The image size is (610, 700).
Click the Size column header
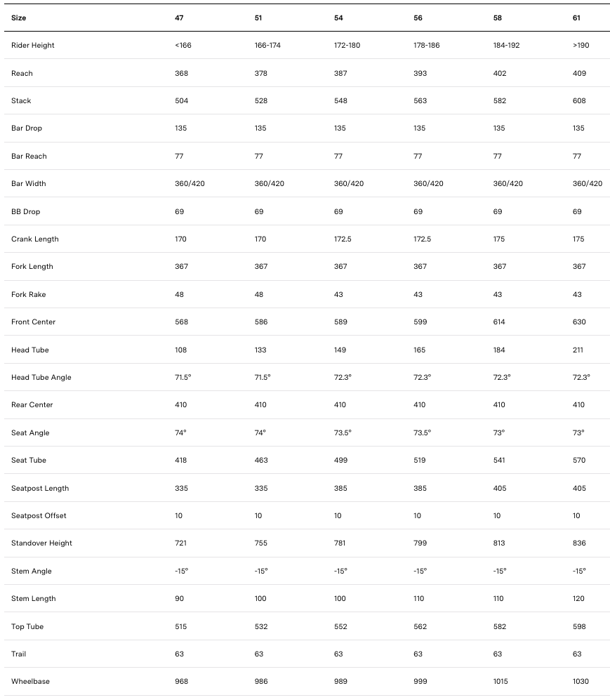click(19, 18)
